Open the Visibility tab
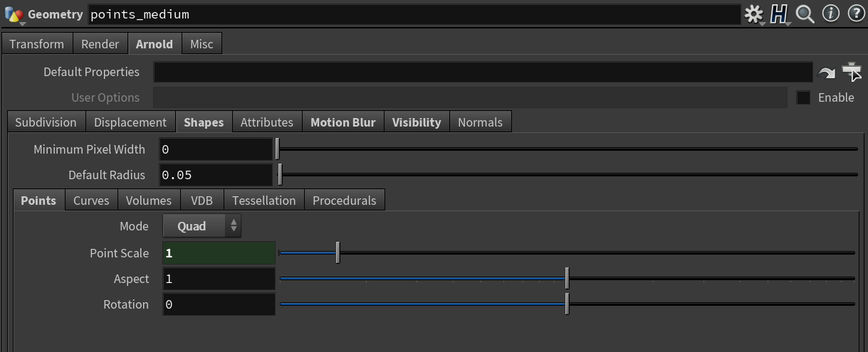Image resolution: width=868 pixels, height=352 pixels. coord(417,122)
